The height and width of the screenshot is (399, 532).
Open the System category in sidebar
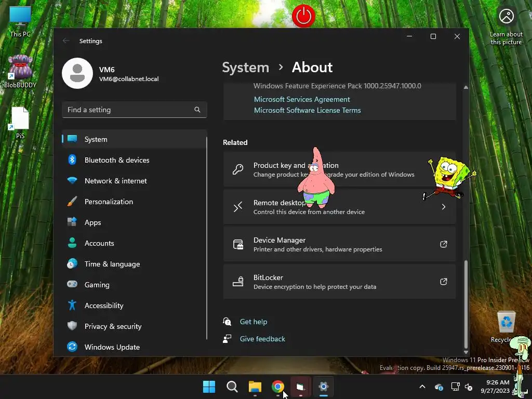click(135, 139)
